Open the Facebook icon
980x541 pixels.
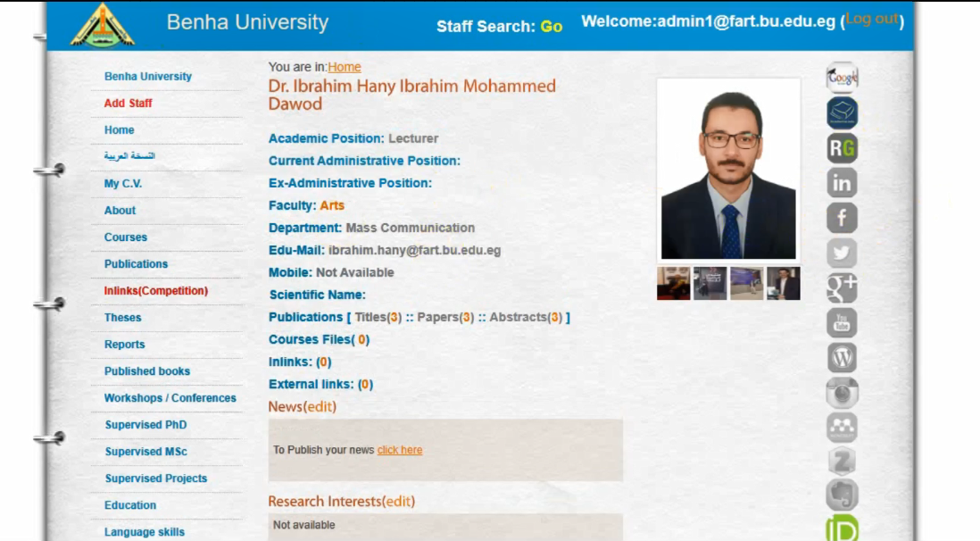click(842, 219)
